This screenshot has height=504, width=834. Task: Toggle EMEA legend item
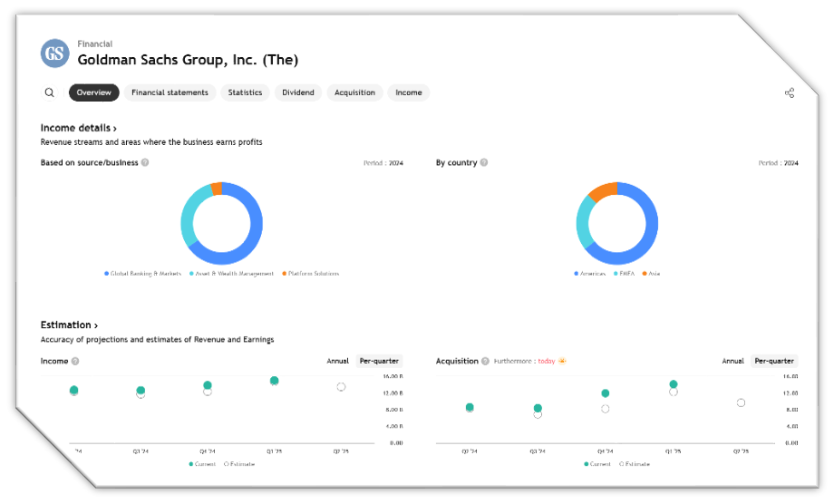click(624, 273)
